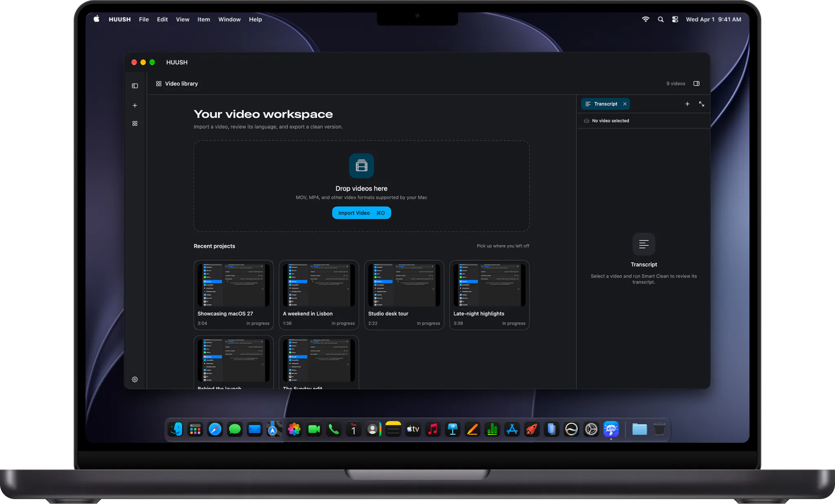Launch FaceTime from the Dock
The height and width of the screenshot is (504, 835).
pos(314,429)
